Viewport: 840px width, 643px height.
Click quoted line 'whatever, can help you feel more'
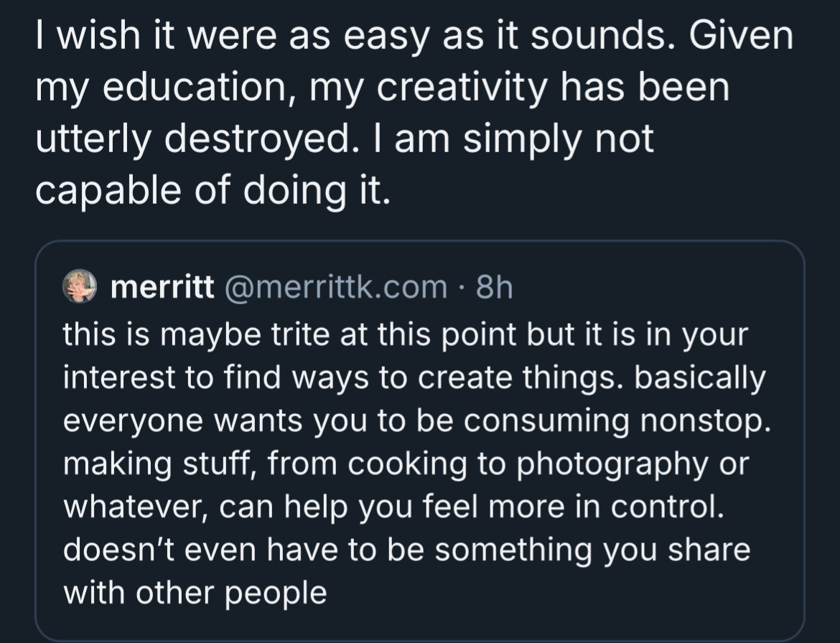point(393,507)
